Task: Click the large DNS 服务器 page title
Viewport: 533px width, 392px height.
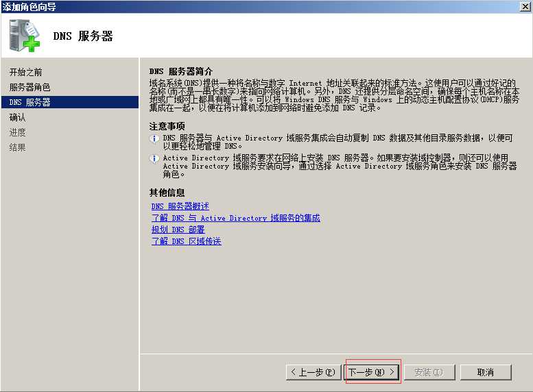Action: click(83, 36)
